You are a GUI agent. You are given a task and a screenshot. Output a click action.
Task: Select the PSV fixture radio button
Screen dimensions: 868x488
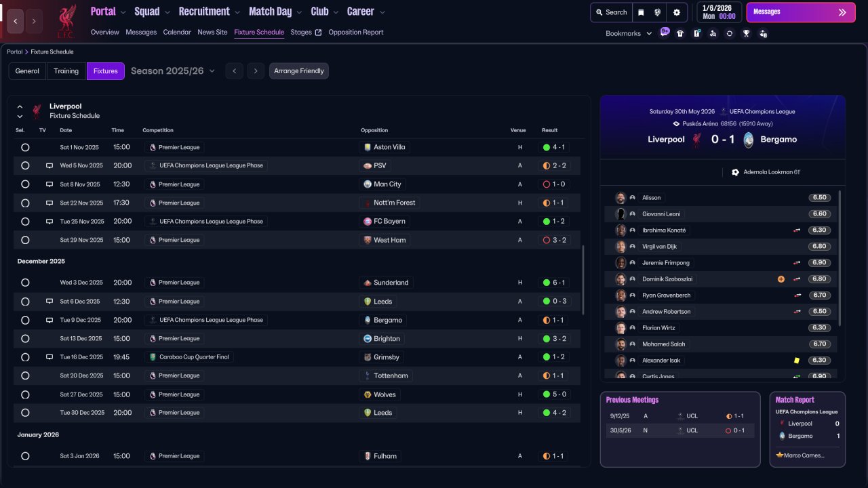click(x=25, y=165)
